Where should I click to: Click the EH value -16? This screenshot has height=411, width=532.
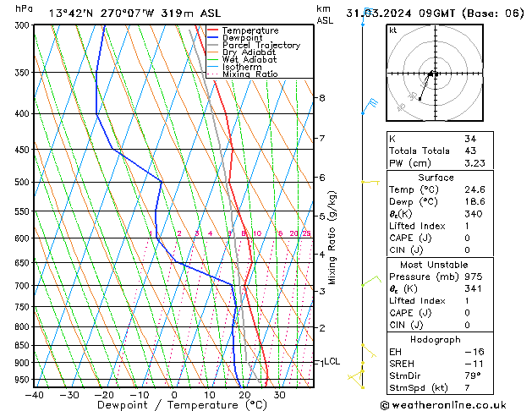(474, 352)
